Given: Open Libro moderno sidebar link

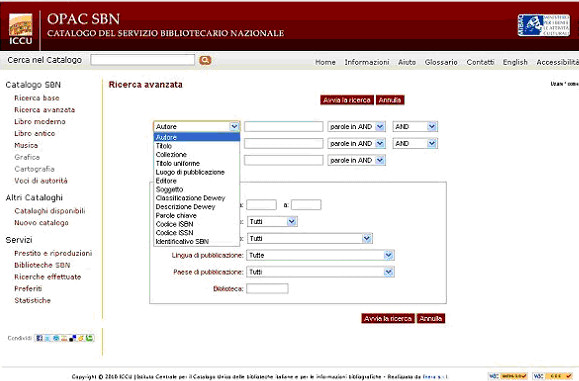Looking at the screenshot, I should (40, 122).
